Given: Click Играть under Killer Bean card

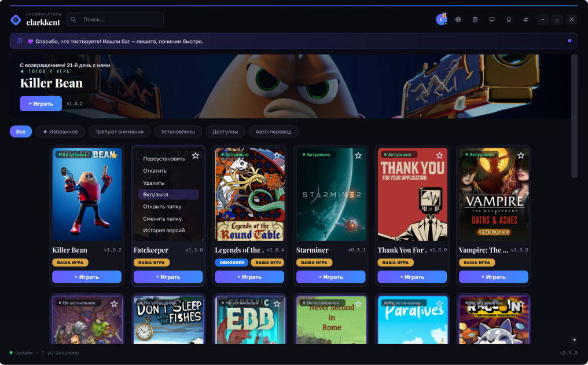Looking at the screenshot, I should (x=87, y=277).
